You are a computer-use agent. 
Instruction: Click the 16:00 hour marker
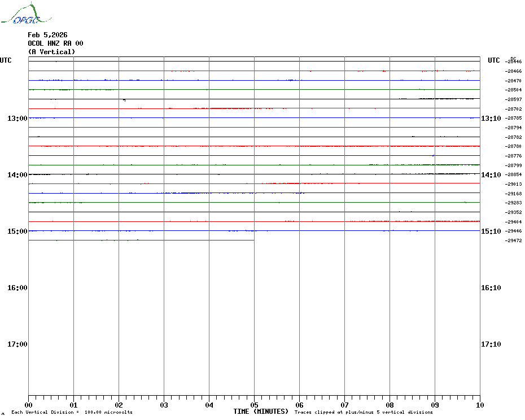tap(17, 288)
